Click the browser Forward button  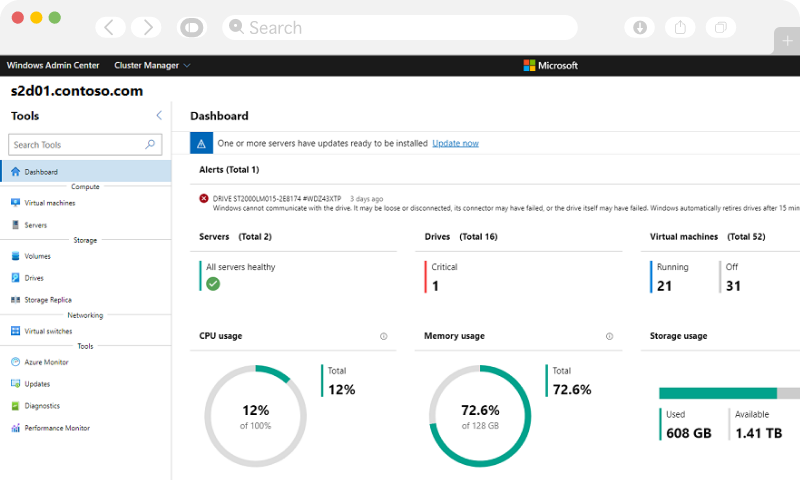coord(146,27)
